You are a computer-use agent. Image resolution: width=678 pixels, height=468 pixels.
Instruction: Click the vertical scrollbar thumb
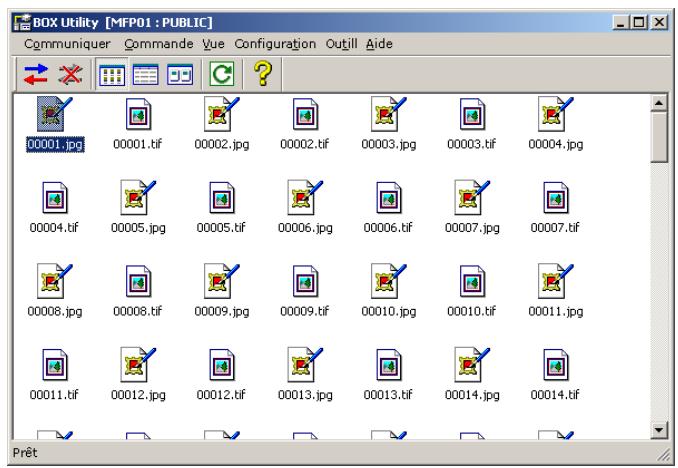[x=659, y=137]
